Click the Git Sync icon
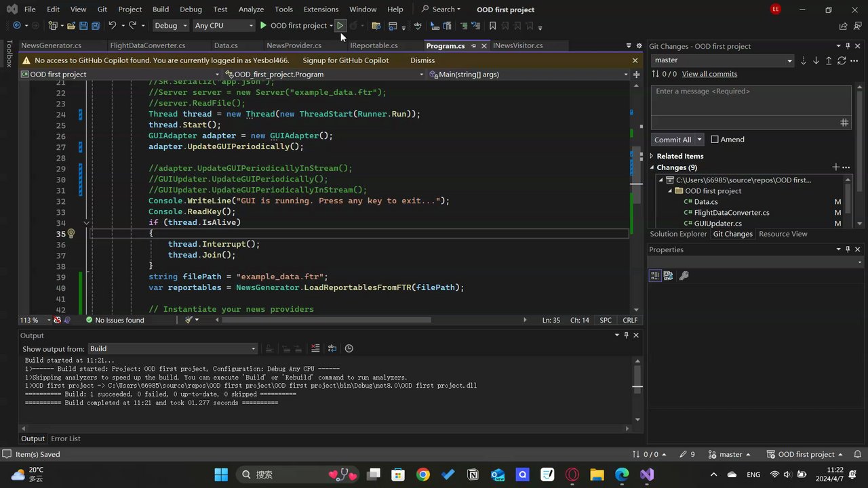868x488 pixels. pos(842,60)
